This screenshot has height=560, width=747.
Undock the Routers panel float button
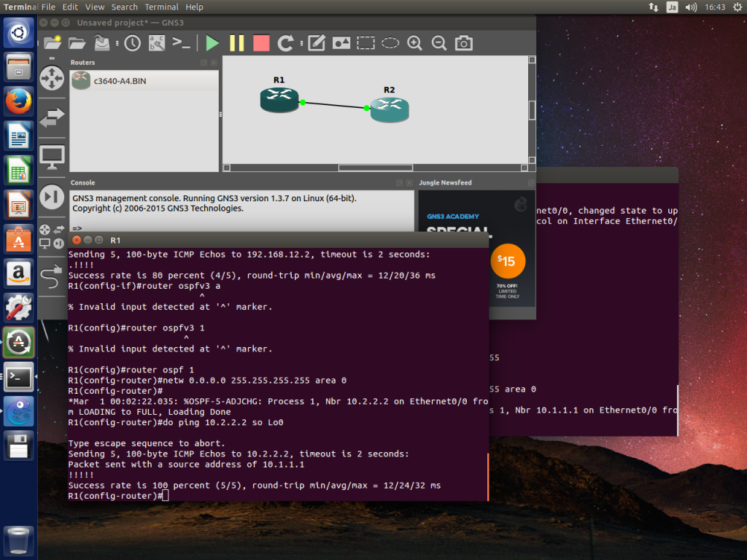pos(204,63)
